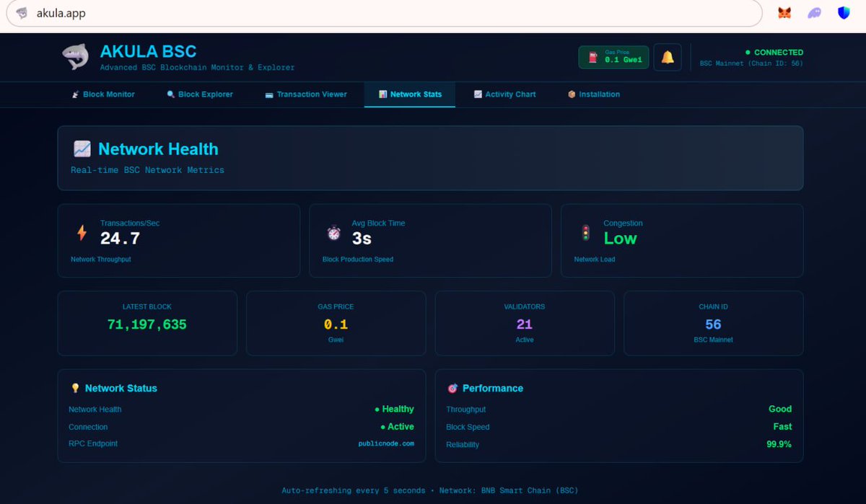Click the 99.9% reliability value
The width and height of the screenshot is (866, 504).
tap(779, 444)
